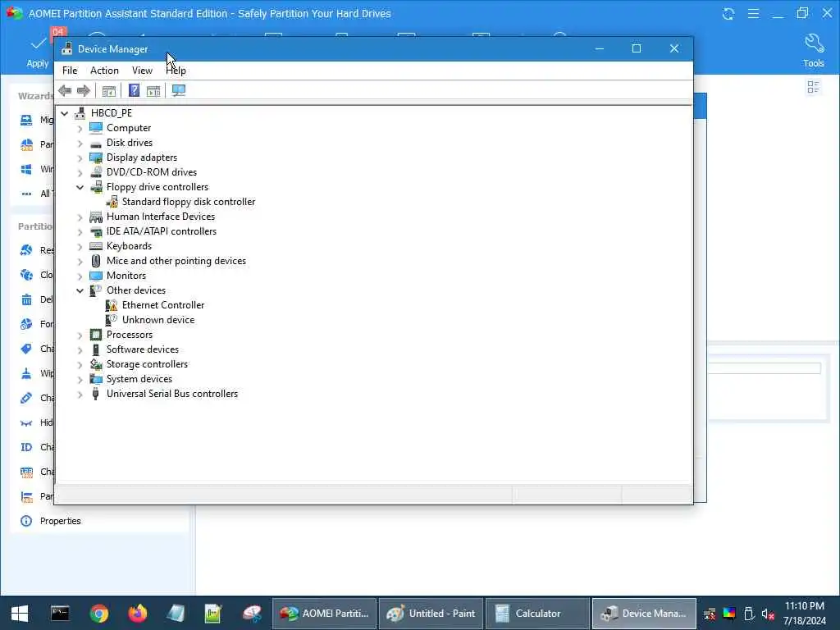The width and height of the screenshot is (840, 630).
Task: Click the Device Manager title bar icon
Action: tap(67, 48)
